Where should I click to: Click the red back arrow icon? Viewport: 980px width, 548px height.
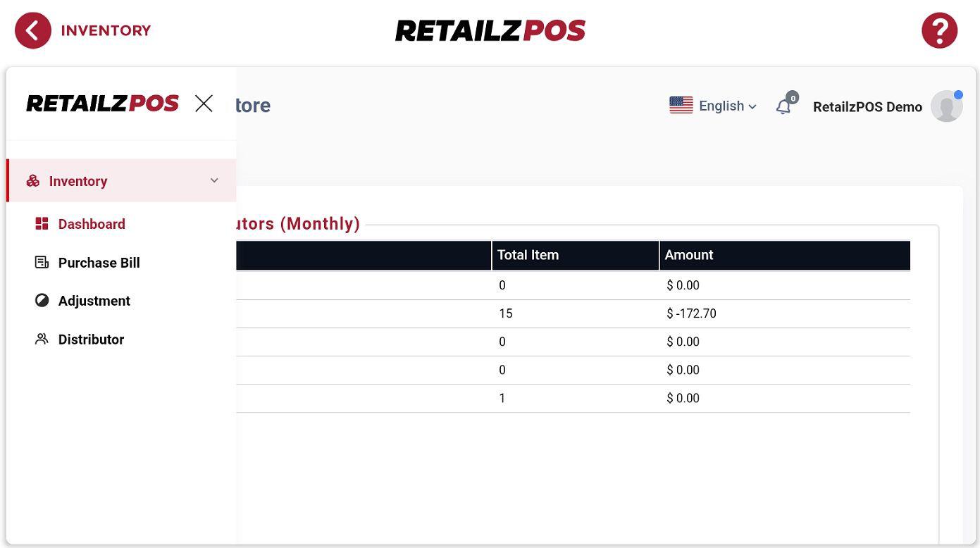(x=33, y=31)
